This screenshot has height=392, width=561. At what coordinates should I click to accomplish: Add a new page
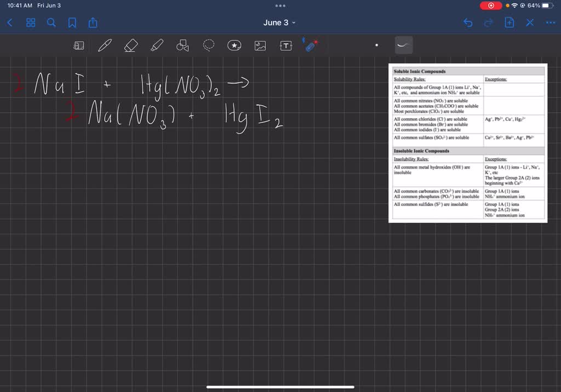[x=510, y=22]
